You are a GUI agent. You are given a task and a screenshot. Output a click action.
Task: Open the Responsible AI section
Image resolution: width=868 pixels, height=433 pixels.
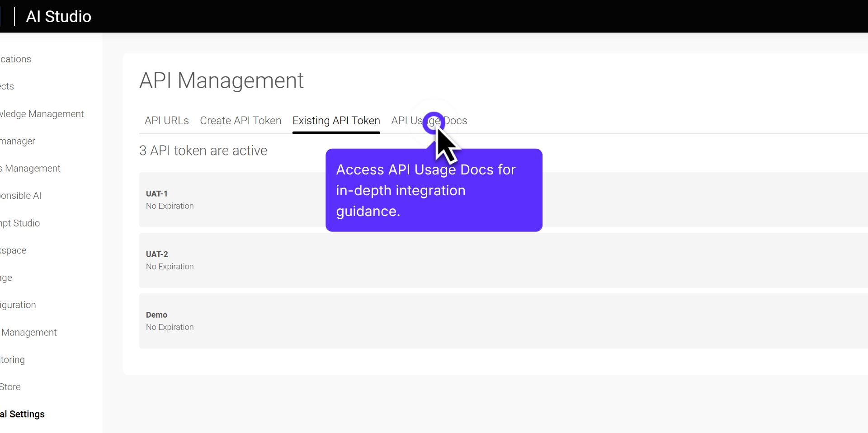pyautogui.click(x=21, y=195)
